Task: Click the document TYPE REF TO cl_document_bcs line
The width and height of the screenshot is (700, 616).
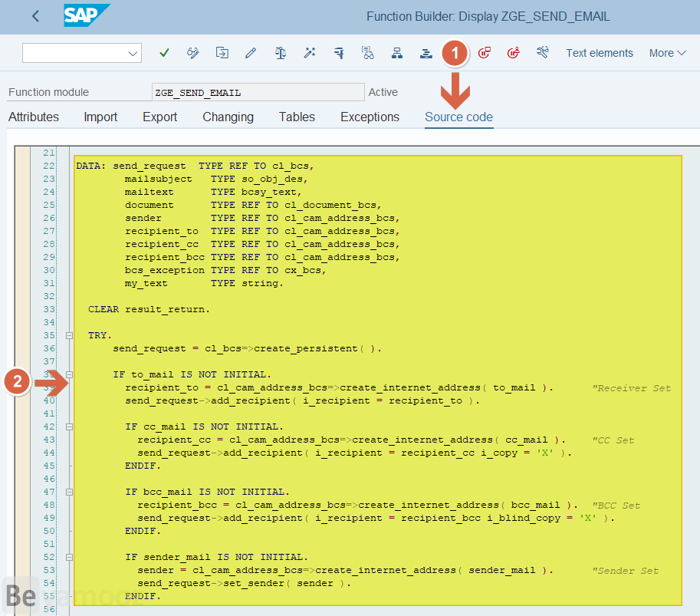Action: [x=253, y=205]
